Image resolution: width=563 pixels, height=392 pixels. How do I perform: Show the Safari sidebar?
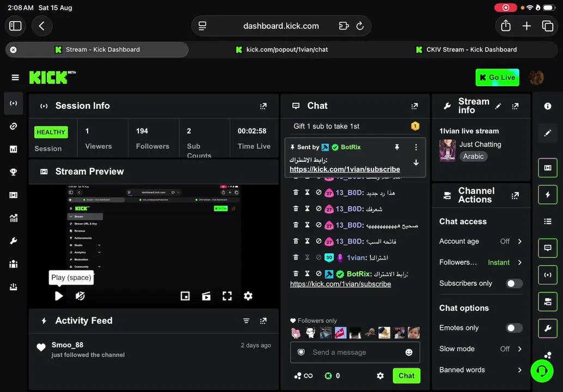tap(15, 26)
